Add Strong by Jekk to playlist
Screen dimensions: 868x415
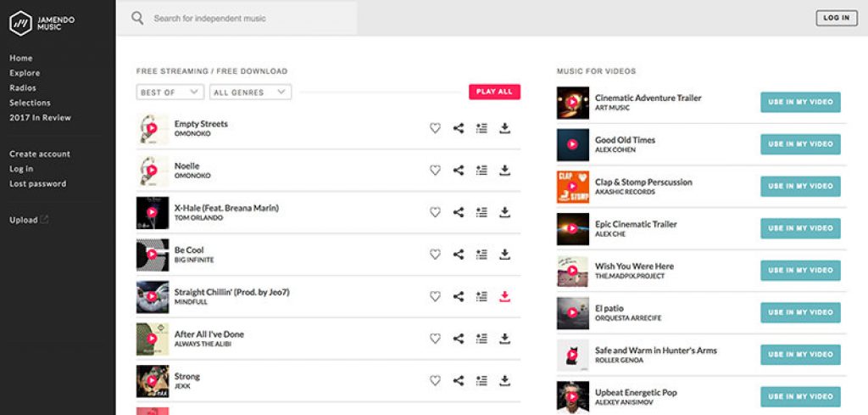pos(481,381)
